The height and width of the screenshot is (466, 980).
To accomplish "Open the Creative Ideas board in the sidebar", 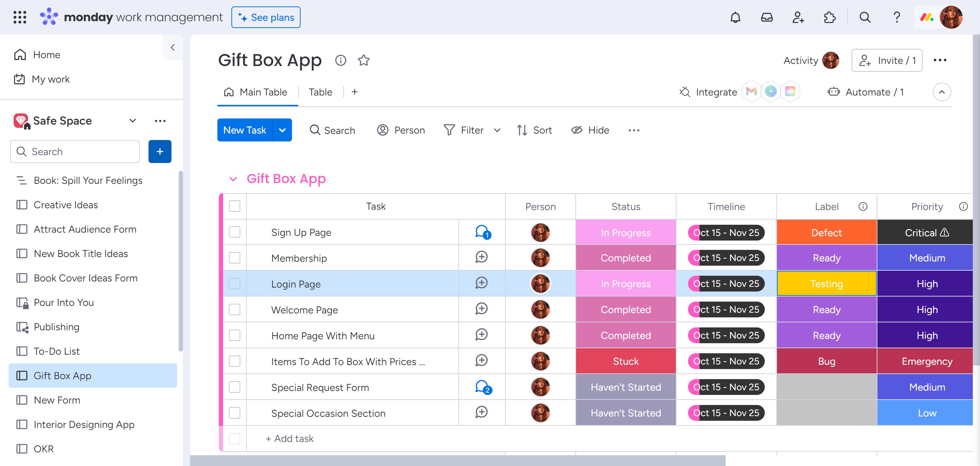I will tap(65, 205).
